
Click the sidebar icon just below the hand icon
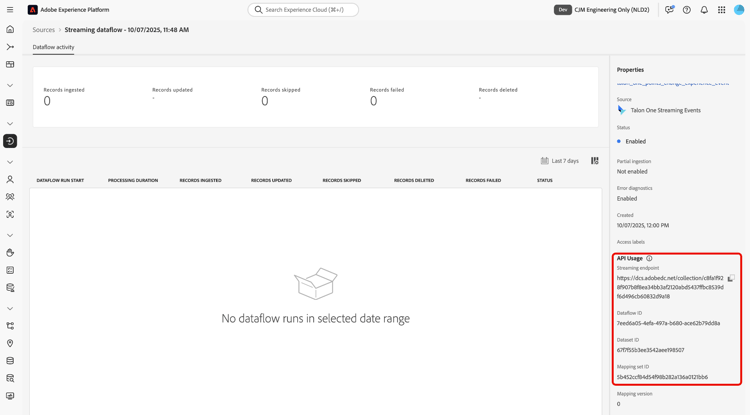(x=10, y=270)
